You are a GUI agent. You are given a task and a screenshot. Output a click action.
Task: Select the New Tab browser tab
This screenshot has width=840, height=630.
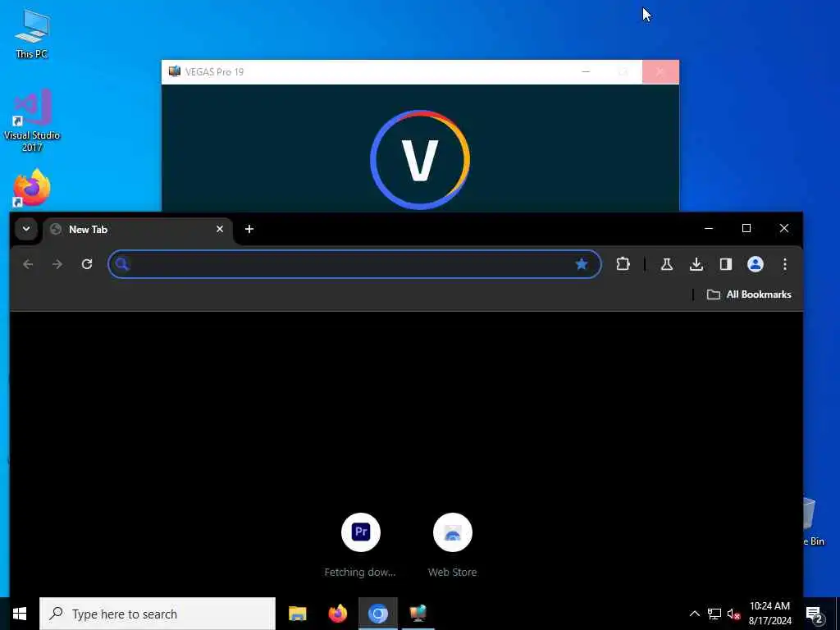coord(137,230)
